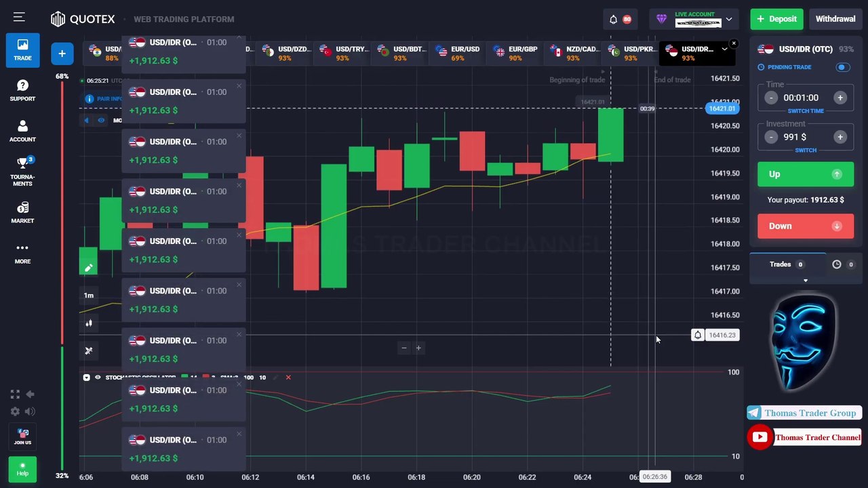The width and height of the screenshot is (868, 488).
Task: Click Switch Time mode
Action: click(x=806, y=110)
